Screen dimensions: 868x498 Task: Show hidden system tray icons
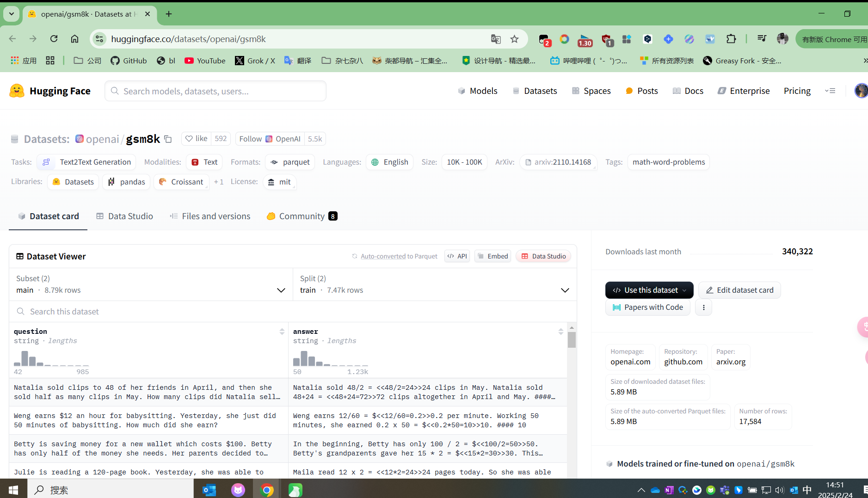pyautogui.click(x=641, y=490)
